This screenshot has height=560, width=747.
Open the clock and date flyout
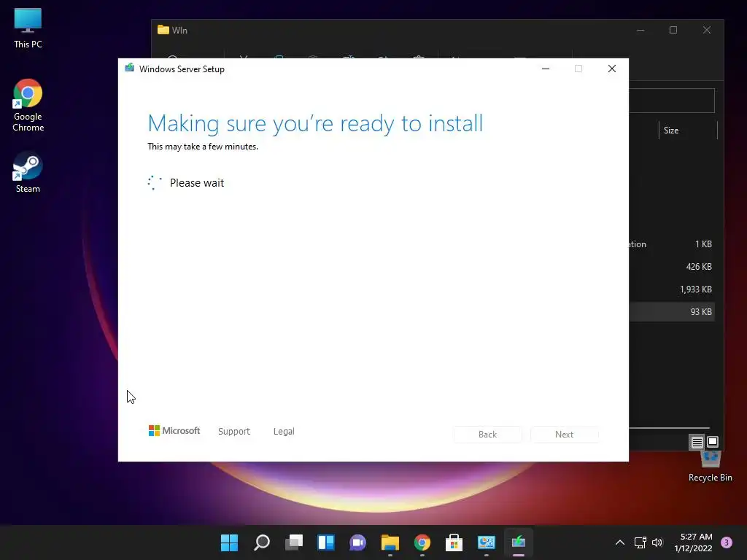[x=694, y=542]
